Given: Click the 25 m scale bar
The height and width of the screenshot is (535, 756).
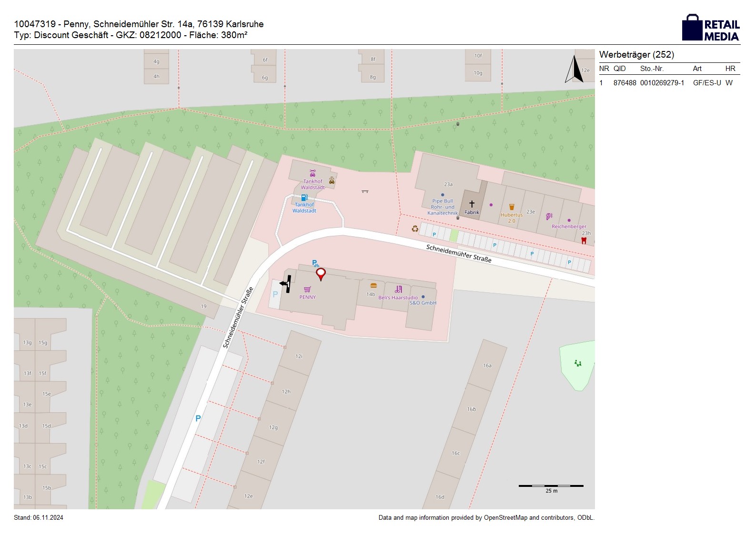Looking at the screenshot, I should (x=551, y=486).
